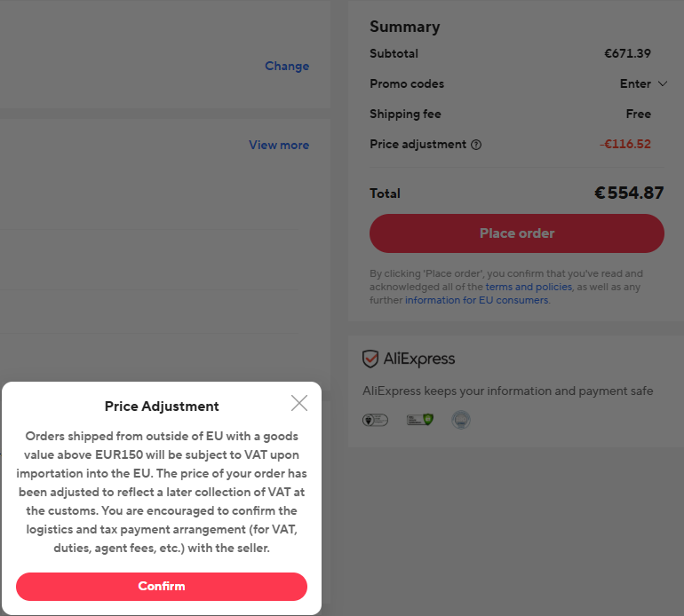The width and height of the screenshot is (684, 616).
Task: Expand the promo codes Enter chevron
Action: click(x=662, y=84)
